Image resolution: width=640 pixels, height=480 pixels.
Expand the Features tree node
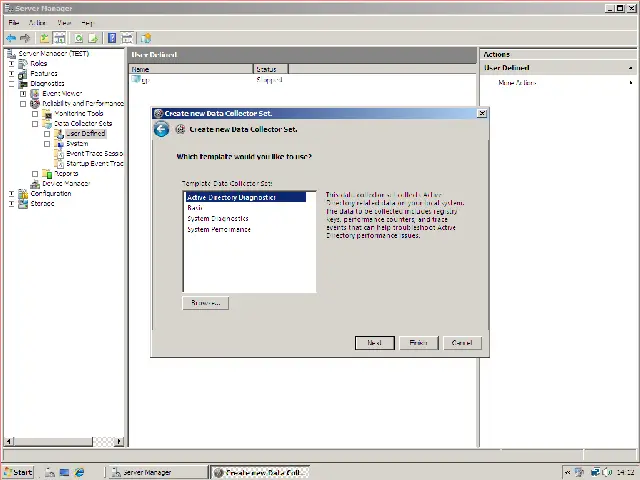(11, 74)
